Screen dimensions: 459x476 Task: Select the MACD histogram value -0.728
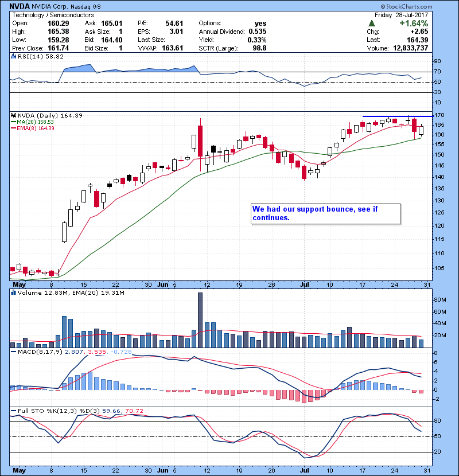pos(121,352)
